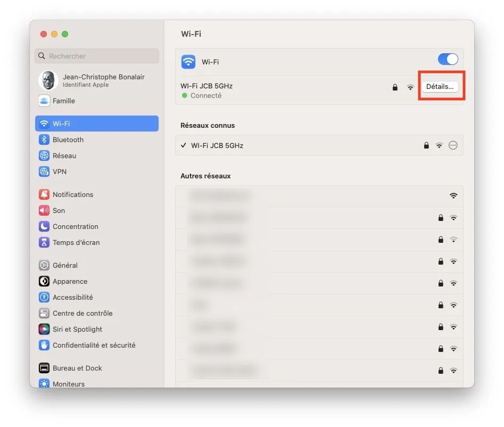Click the Concentration moon icon

pyautogui.click(x=44, y=226)
